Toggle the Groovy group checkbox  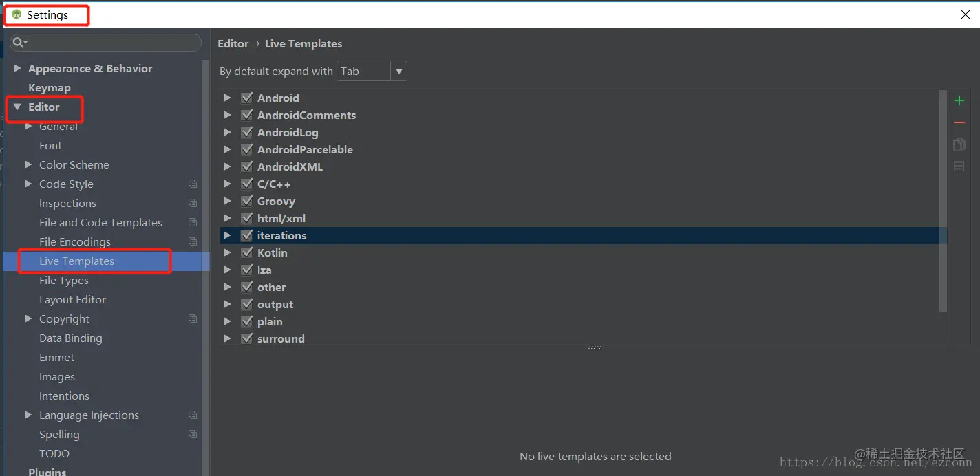point(247,201)
